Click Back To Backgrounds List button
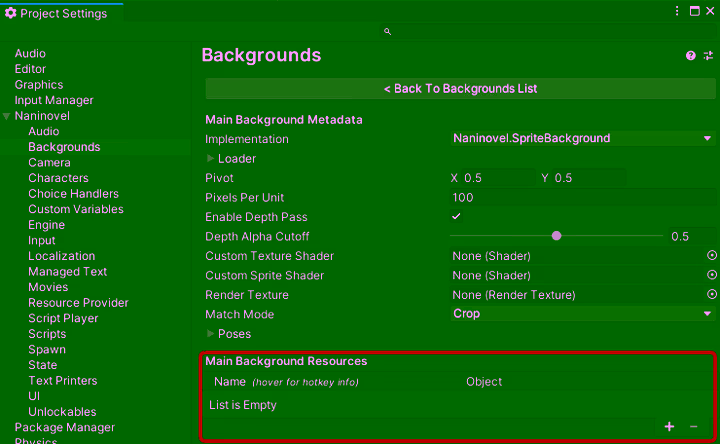This screenshot has width=720, height=444. pyautogui.click(x=460, y=89)
